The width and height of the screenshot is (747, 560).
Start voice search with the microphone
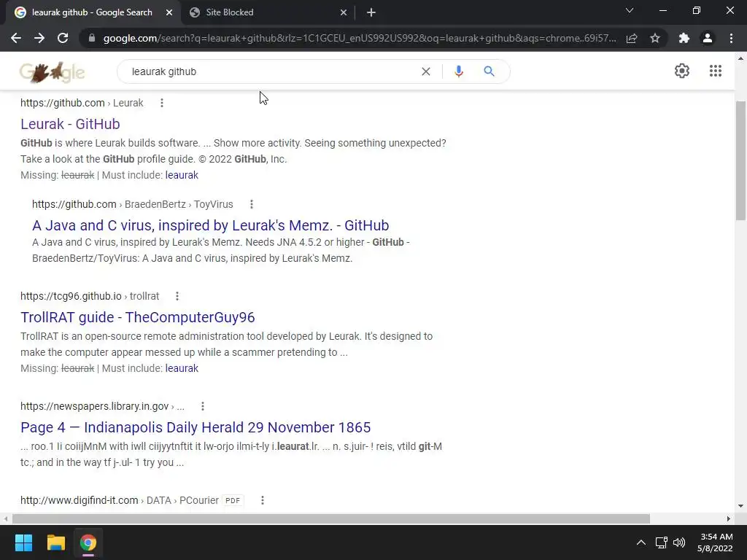[459, 71]
